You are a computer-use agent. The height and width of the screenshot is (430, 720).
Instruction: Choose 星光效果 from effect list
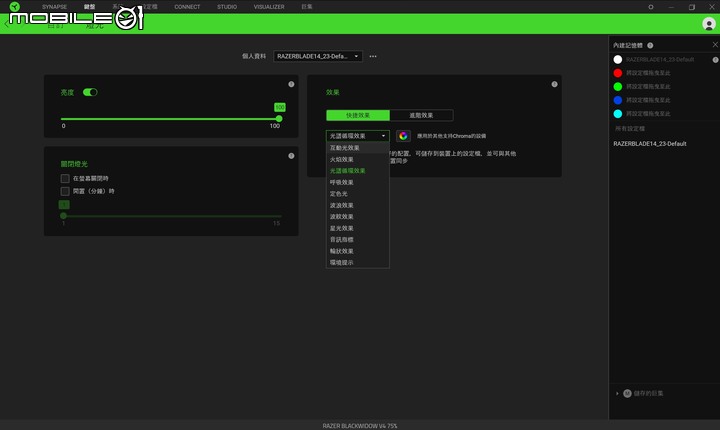pos(358,228)
